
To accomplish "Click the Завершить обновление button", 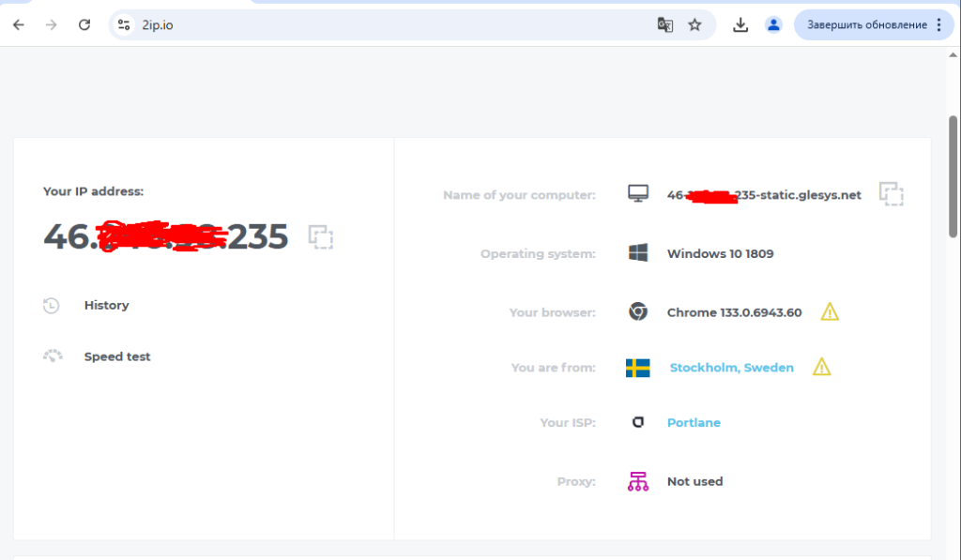I will (866, 25).
